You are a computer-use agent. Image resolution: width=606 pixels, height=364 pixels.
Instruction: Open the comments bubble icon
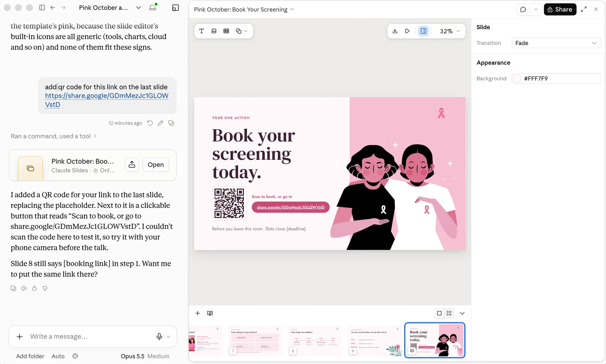[x=523, y=9]
